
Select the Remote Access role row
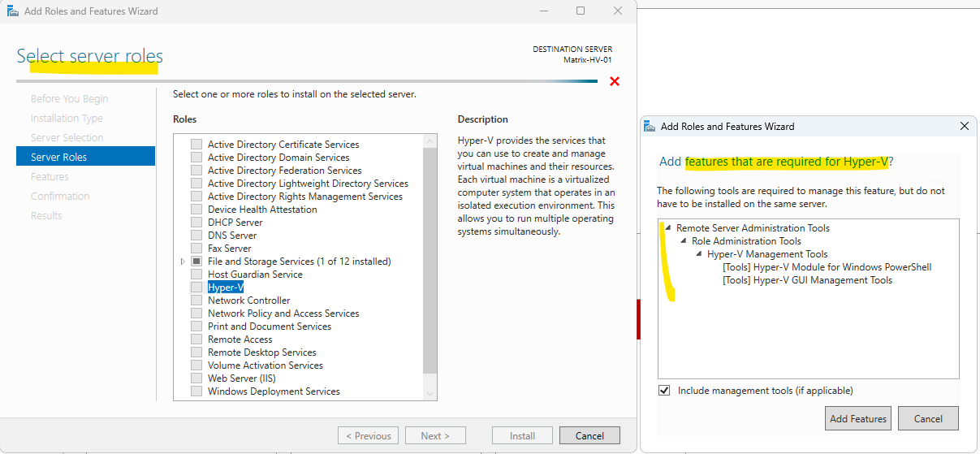point(240,339)
